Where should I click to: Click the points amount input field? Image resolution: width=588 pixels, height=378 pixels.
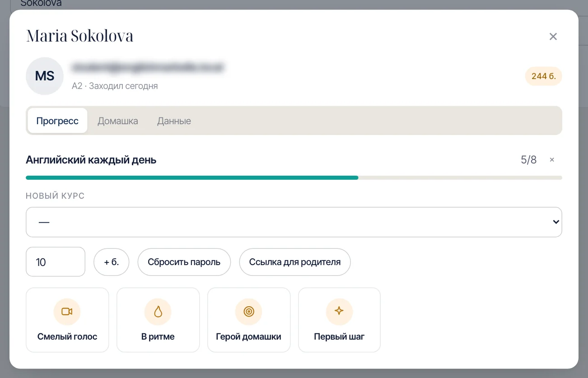[56, 262]
